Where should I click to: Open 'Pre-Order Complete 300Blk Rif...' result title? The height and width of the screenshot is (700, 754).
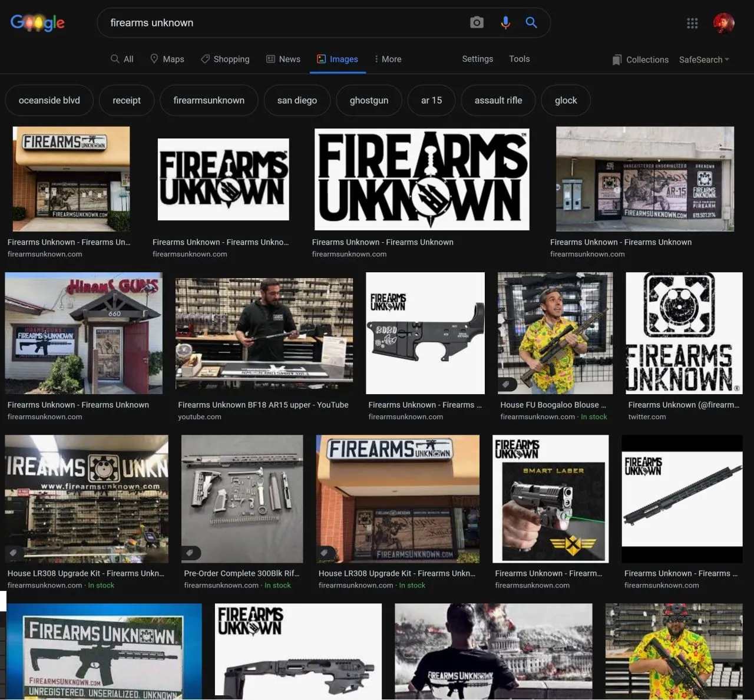point(242,573)
